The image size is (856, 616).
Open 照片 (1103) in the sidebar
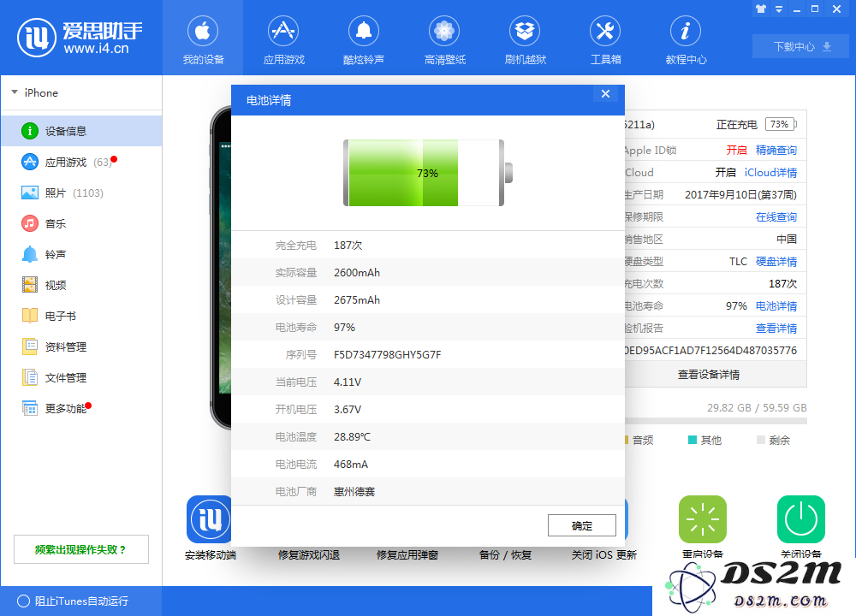point(81,192)
